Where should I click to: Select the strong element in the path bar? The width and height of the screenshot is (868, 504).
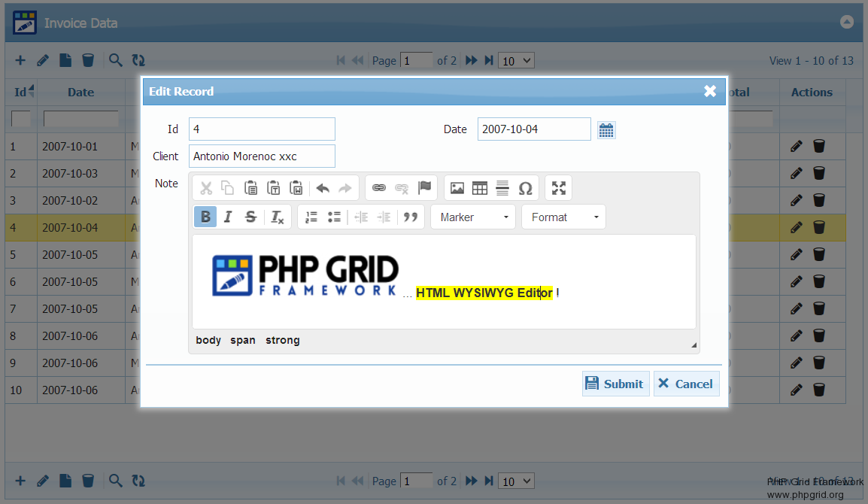[283, 341]
